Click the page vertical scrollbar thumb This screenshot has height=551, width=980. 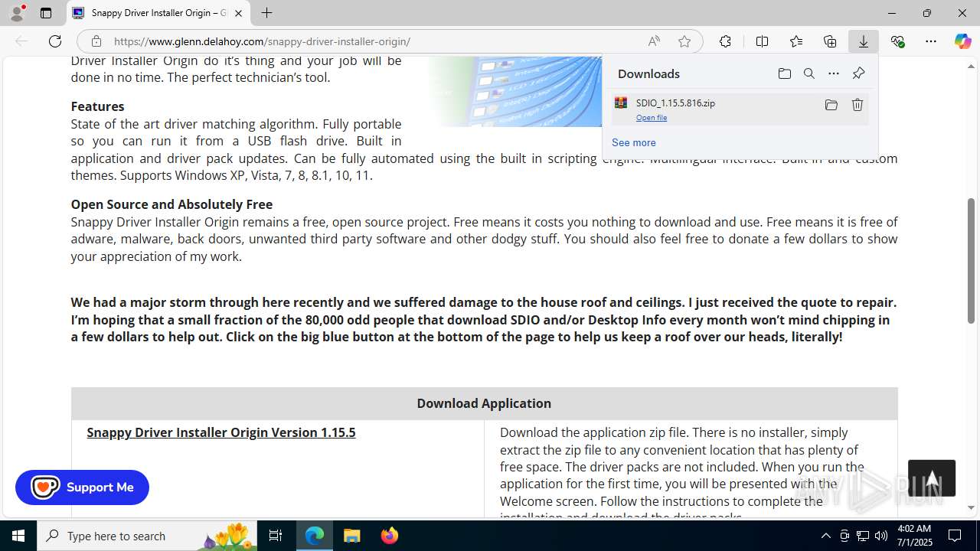coord(971,260)
